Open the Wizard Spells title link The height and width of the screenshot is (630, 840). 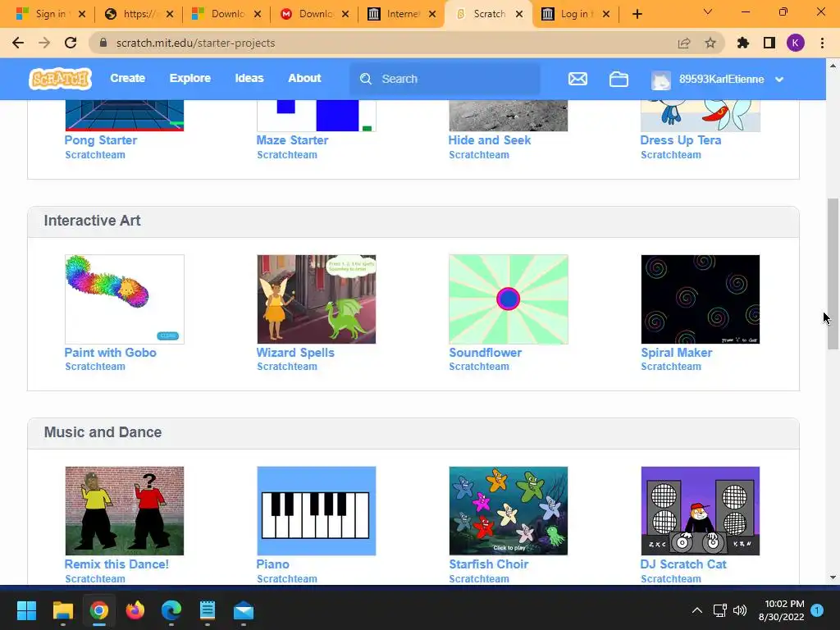pos(295,353)
